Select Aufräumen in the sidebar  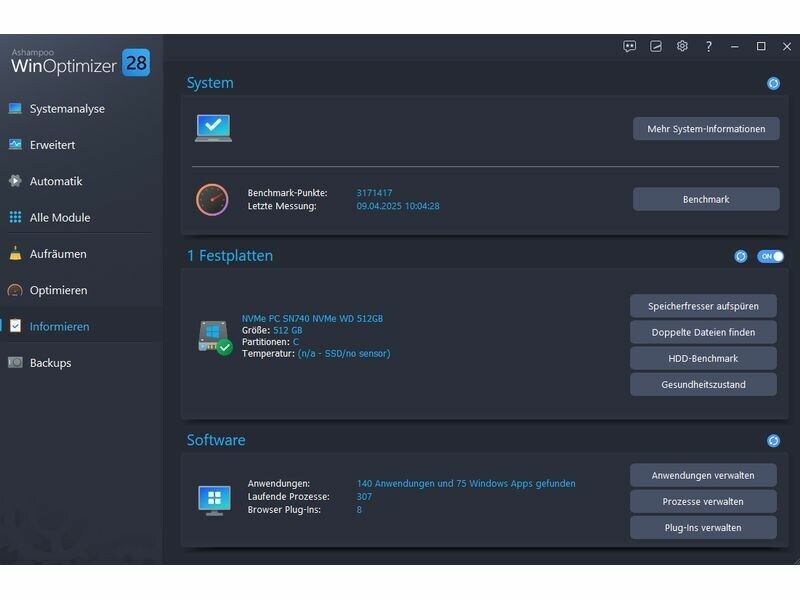click(58, 254)
